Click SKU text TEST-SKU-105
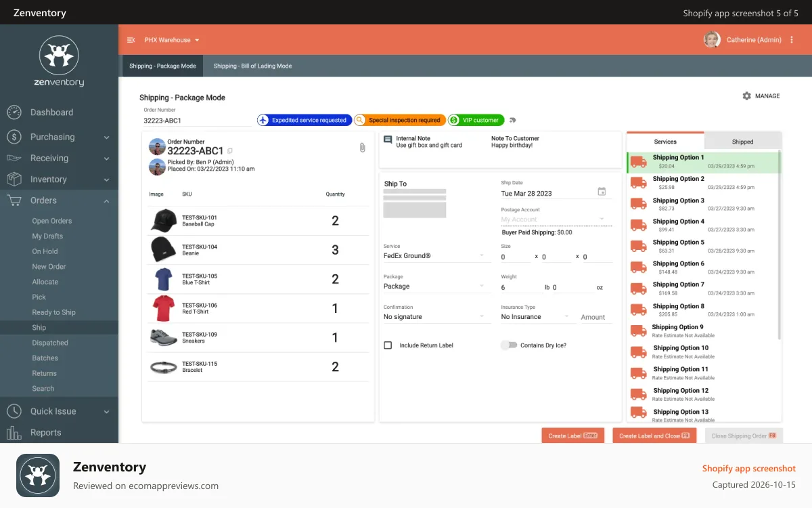 point(200,276)
